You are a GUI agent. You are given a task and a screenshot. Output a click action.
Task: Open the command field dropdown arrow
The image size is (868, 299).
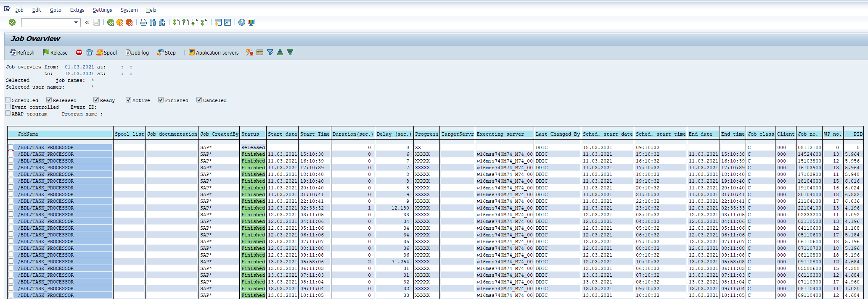[76, 23]
